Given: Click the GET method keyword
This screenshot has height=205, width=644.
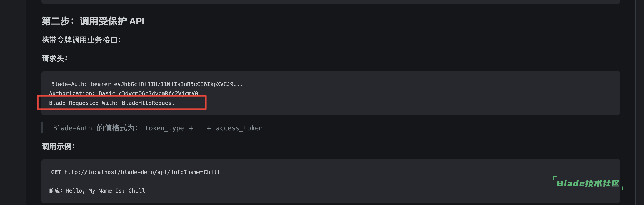Looking at the screenshot, I should 56,172.
